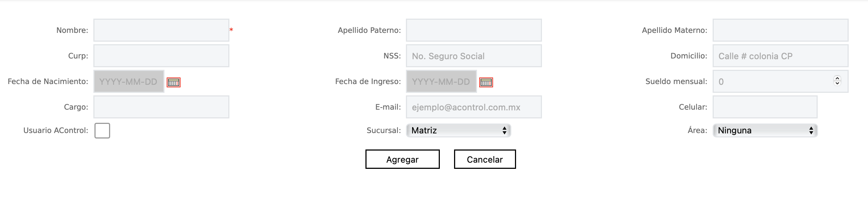The image size is (868, 201).
Task: Focus the Nombre text field
Action: point(161,30)
